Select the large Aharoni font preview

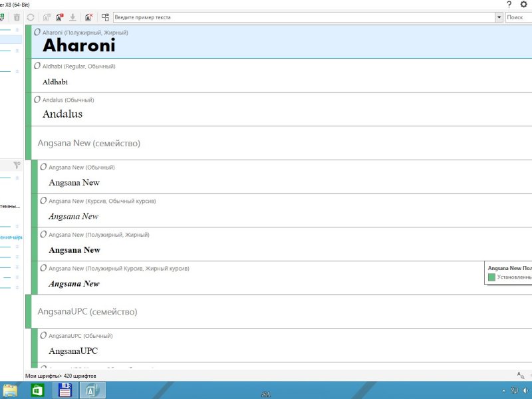click(x=79, y=45)
